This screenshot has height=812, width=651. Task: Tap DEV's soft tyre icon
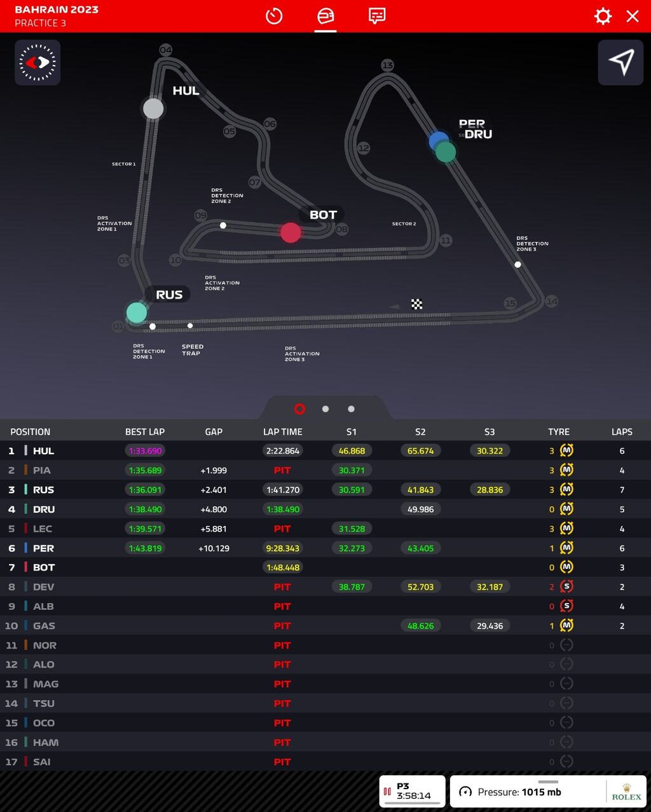point(566,586)
